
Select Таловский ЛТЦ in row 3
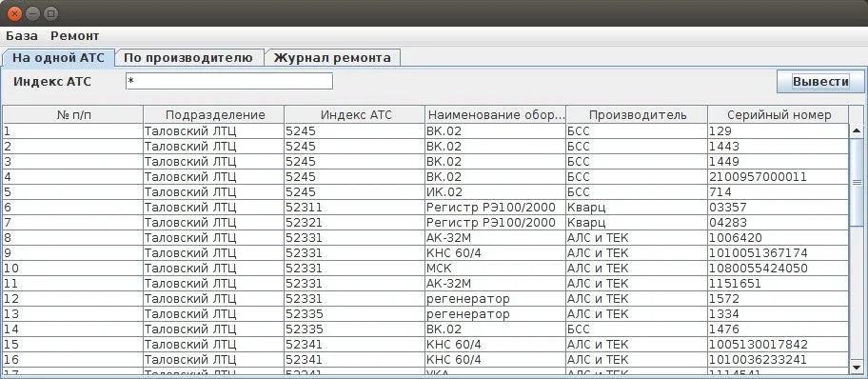pyautogui.click(x=214, y=162)
